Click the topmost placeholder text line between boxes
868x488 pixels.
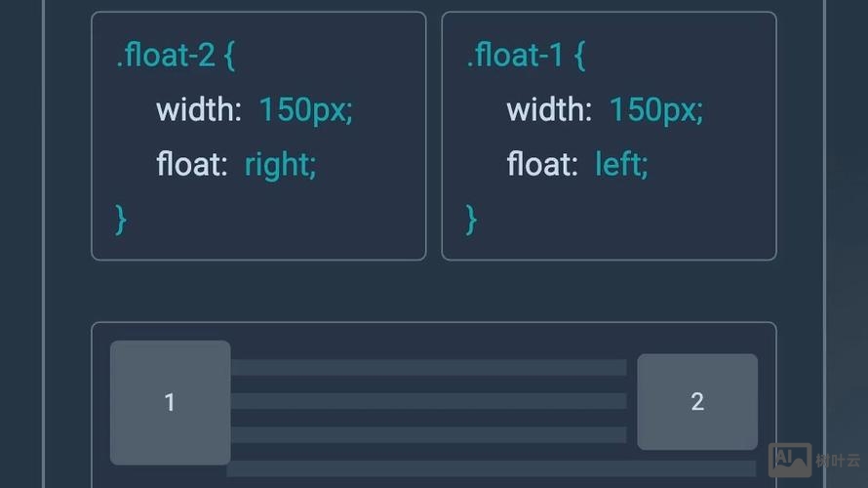[x=429, y=367]
